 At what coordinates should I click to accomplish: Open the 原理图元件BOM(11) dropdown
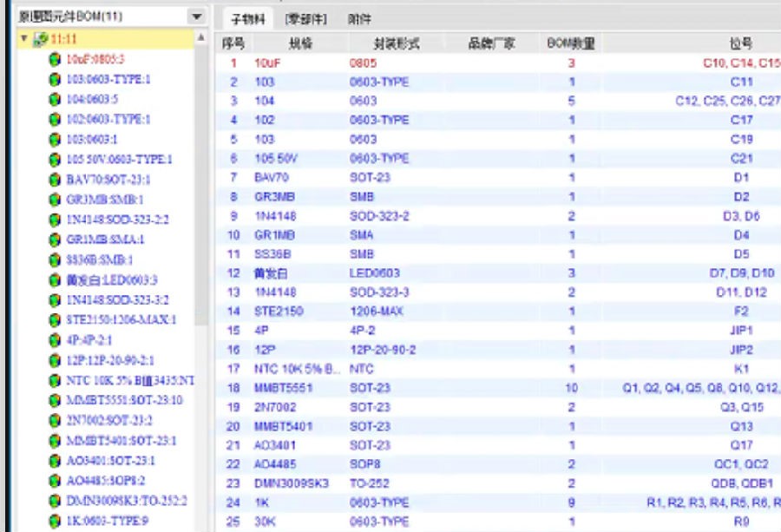[x=196, y=17]
